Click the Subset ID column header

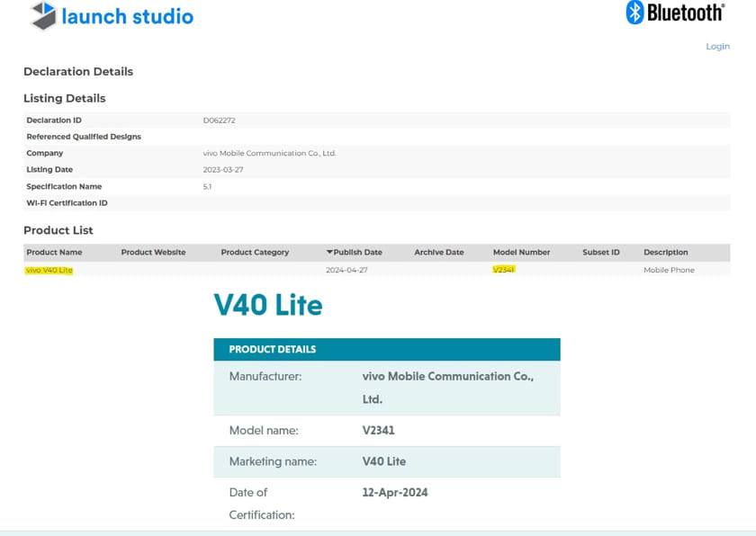pos(601,253)
